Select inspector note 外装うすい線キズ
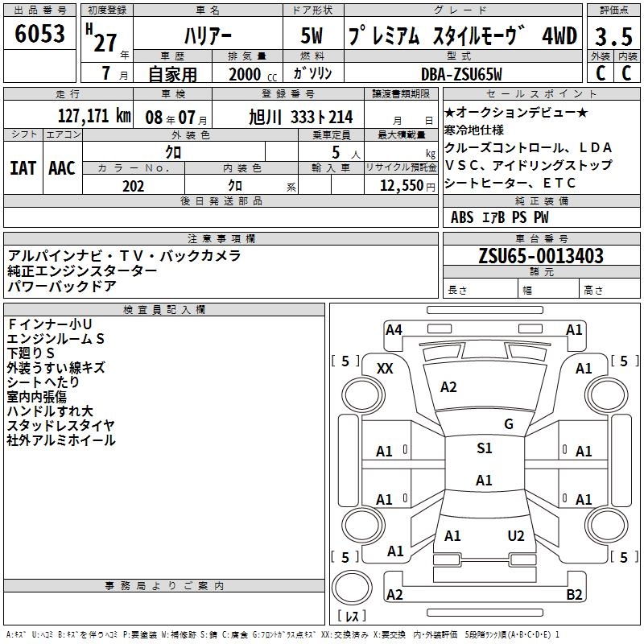 point(56,368)
